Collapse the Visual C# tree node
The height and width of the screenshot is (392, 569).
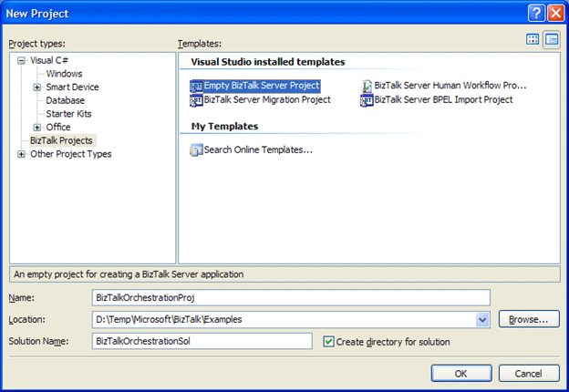tap(22, 60)
